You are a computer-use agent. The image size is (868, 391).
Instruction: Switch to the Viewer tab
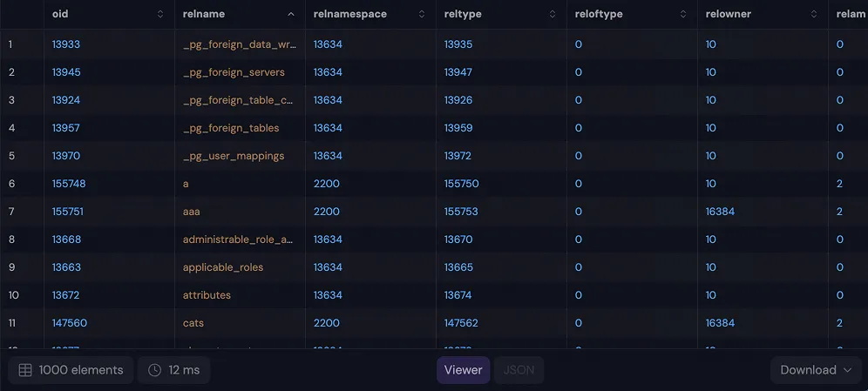[x=463, y=370]
